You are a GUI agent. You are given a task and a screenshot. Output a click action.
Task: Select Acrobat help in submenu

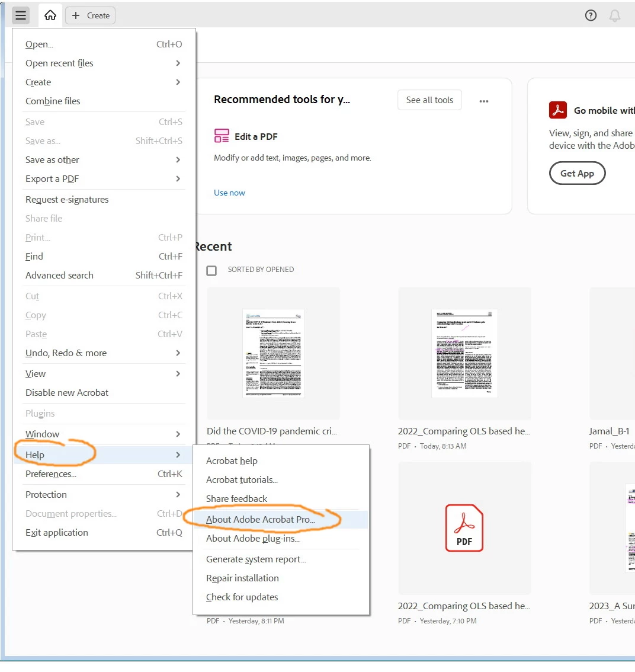click(x=281, y=460)
